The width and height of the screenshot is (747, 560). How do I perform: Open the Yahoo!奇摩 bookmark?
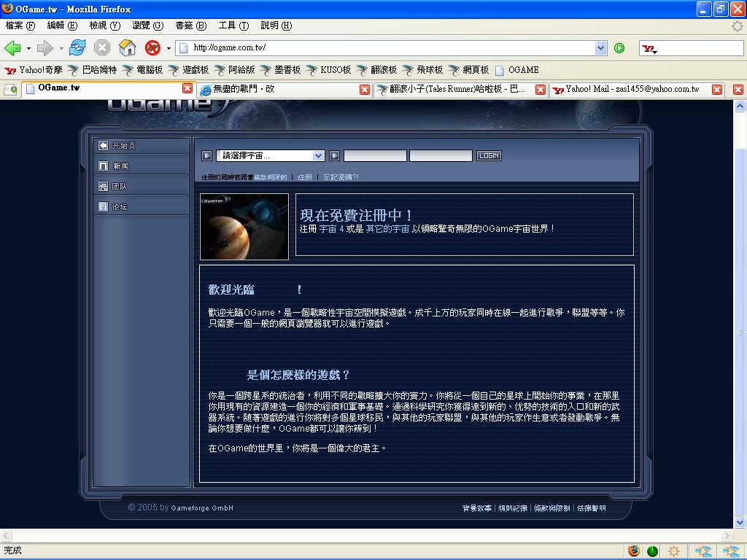[34, 70]
